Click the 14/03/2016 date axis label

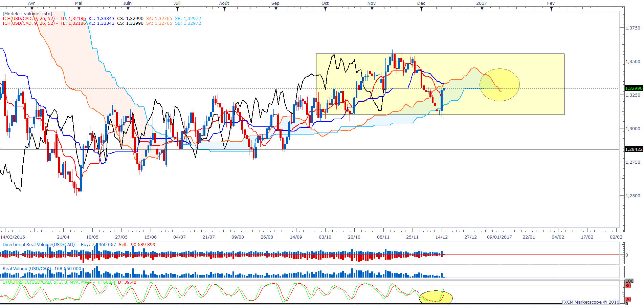[x=13, y=237]
